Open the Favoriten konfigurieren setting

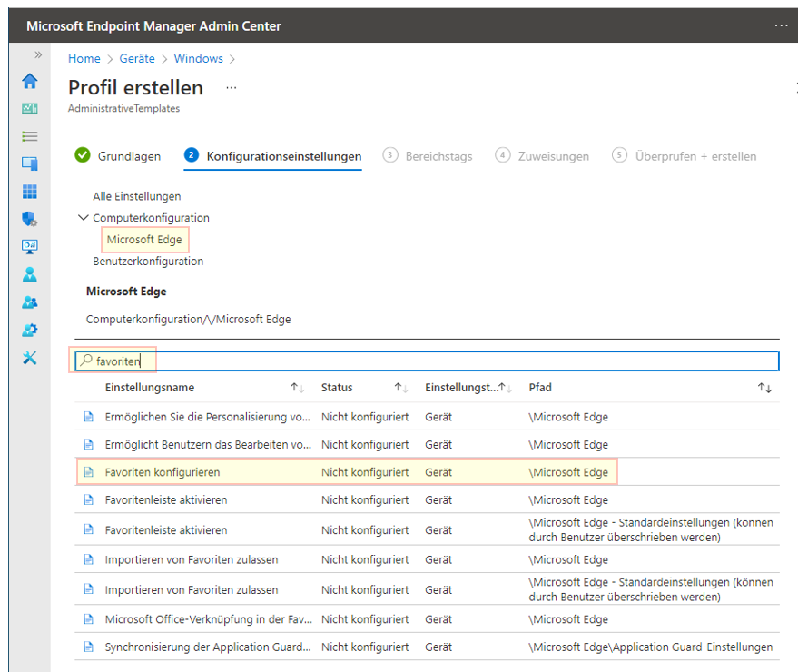coord(163,472)
